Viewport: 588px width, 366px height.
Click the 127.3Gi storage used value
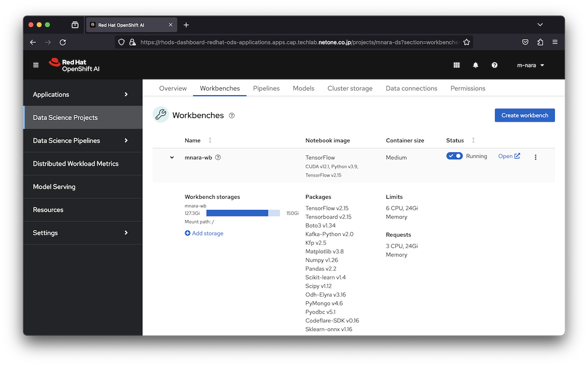click(192, 213)
